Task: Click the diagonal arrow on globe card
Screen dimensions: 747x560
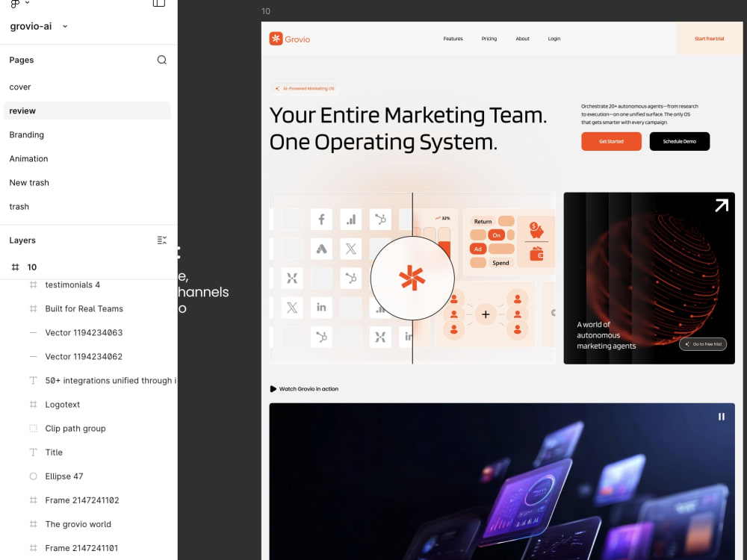Action: click(722, 206)
